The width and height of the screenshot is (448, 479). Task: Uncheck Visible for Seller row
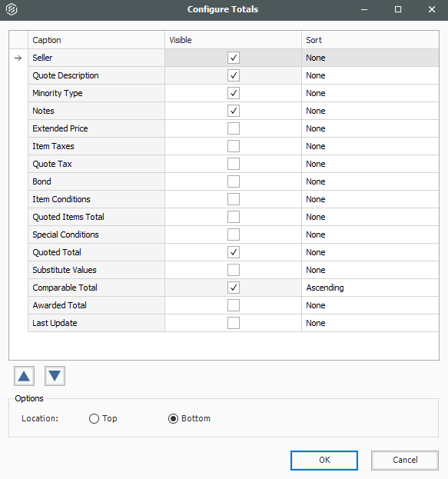tap(234, 58)
